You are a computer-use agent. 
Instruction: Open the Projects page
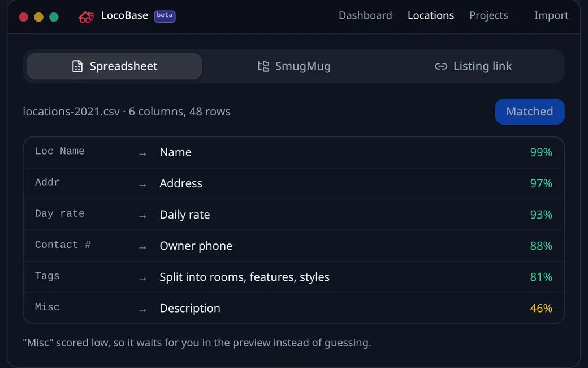tap(488, 15)
